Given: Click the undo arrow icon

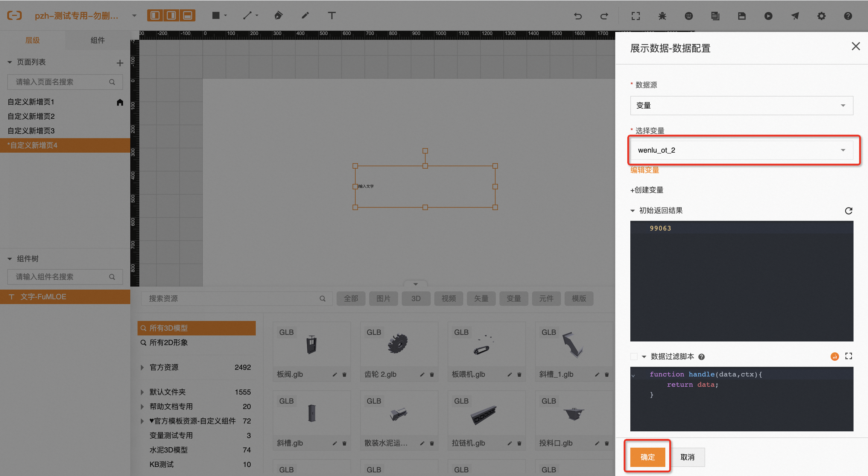Looking at the screenshot, I should pyautogui.click(x=578, y=16).
